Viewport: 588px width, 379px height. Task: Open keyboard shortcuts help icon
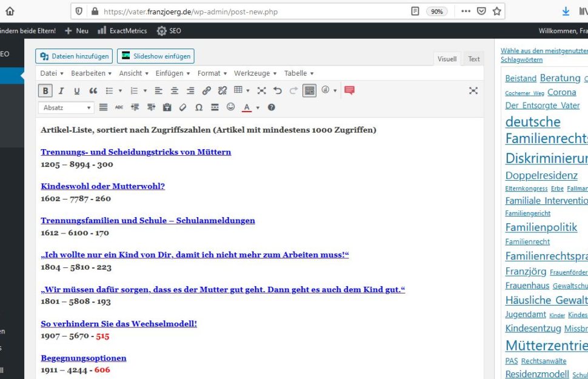272,108
